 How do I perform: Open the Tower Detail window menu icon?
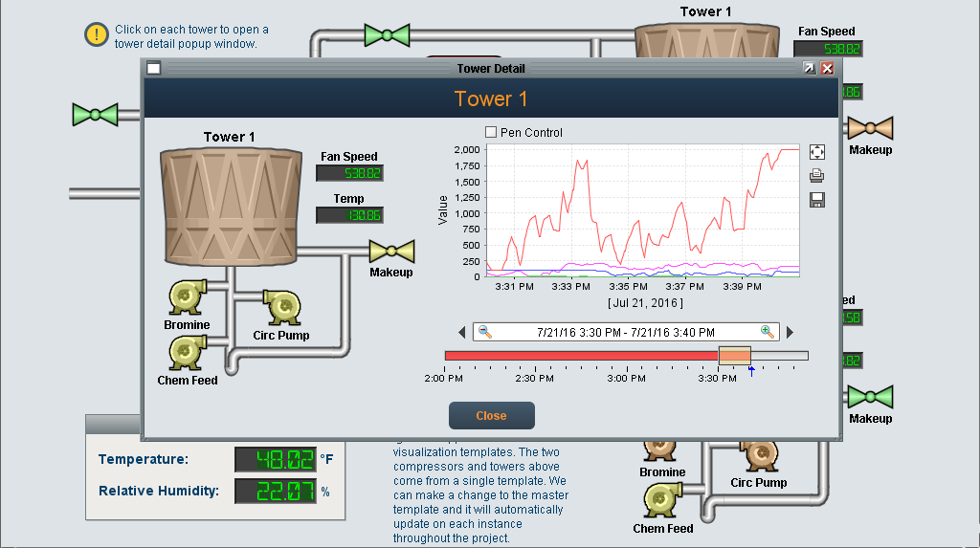coord(153,68)
